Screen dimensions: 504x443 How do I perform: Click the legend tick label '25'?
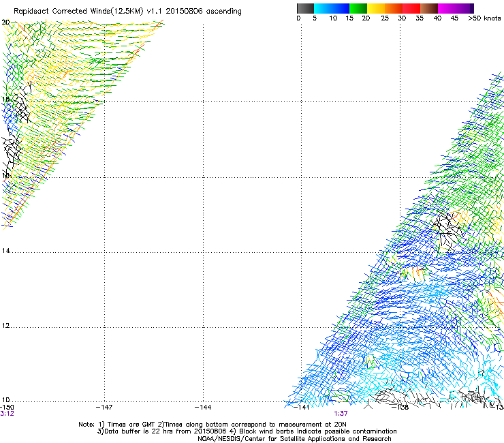coord(385,18)
